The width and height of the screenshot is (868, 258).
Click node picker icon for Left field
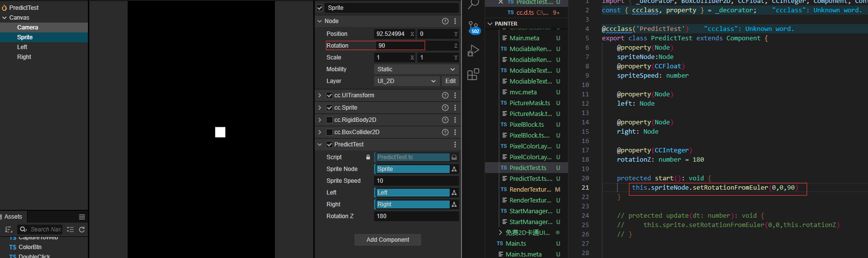pyautogui.click(x=454, y=193)
